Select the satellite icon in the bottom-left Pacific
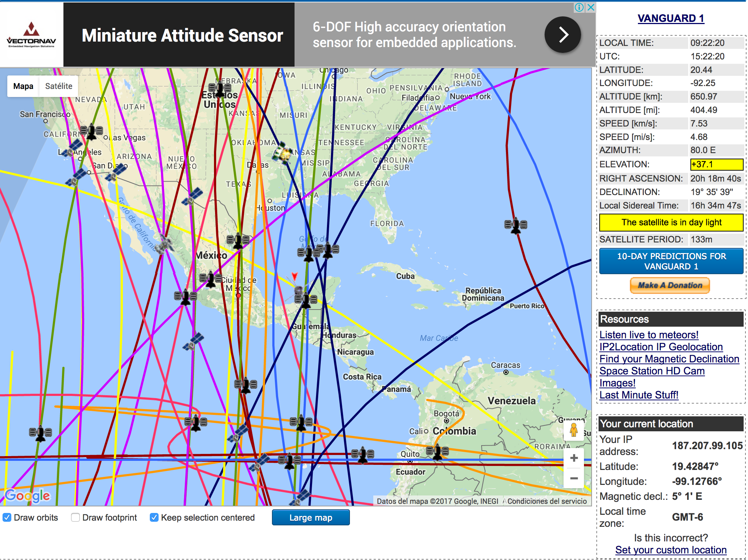This screenshot has width=748, height=560. tap(40, 433)
